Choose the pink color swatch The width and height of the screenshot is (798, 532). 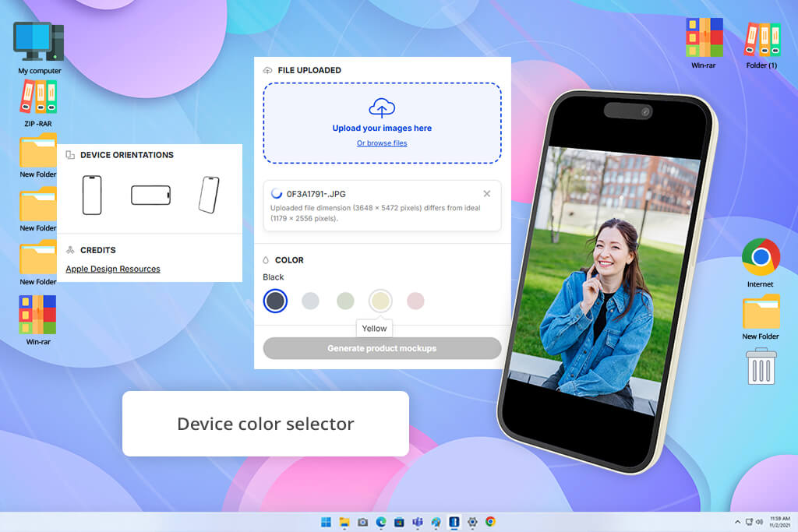[415, 301]
